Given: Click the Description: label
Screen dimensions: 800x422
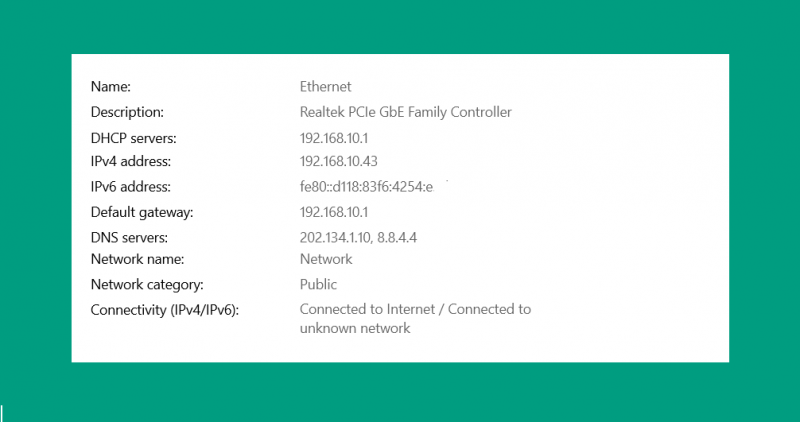Looking at the screenshot, I should point(127,112).
